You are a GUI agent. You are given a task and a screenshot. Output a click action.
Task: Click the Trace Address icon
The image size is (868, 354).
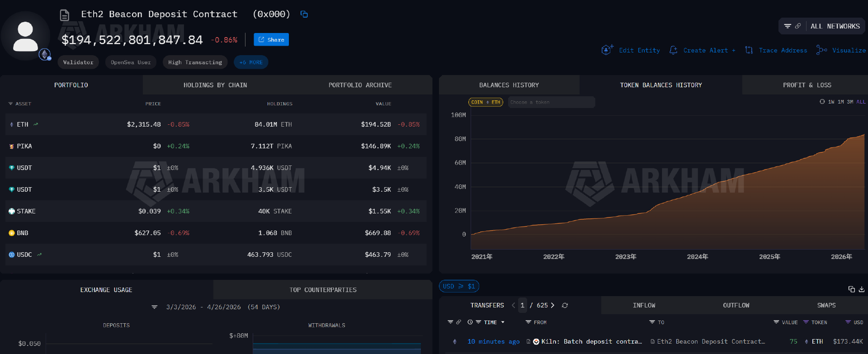coord(749,50)
